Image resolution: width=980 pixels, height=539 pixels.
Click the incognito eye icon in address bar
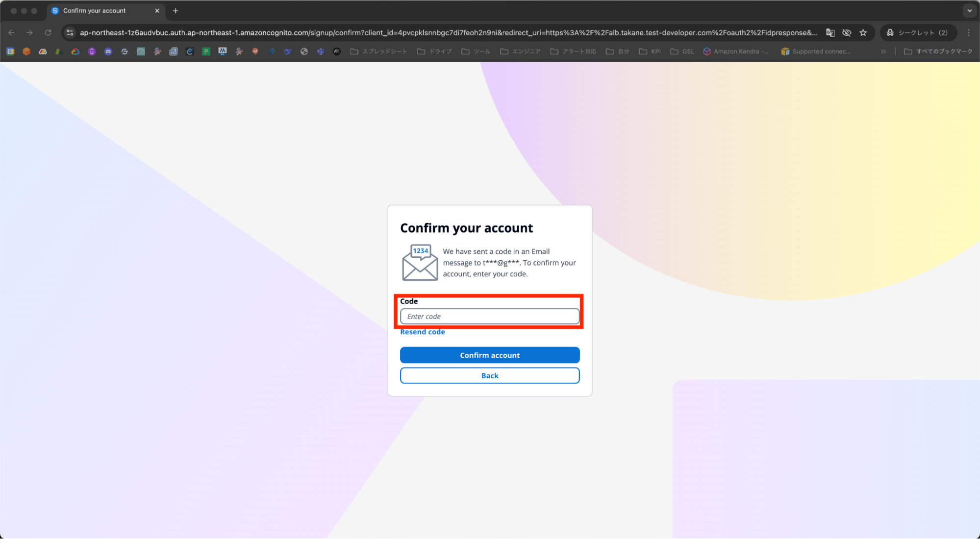[847, 32]
